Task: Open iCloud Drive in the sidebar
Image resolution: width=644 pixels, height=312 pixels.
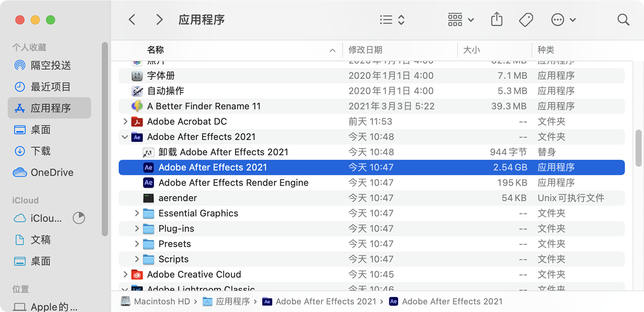Action: [x=39, y=218]
